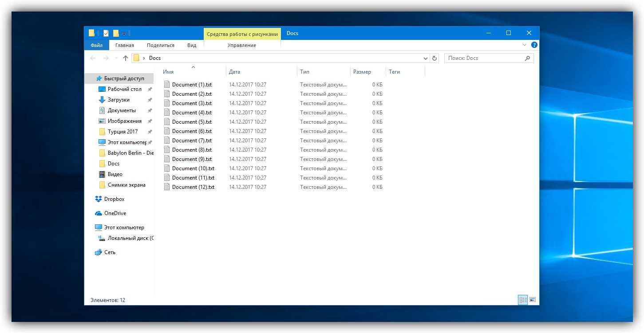Open Сеть network location in sidebar
Screen dimensions: 644x333
pyautogui.click(x=110, y=252)
